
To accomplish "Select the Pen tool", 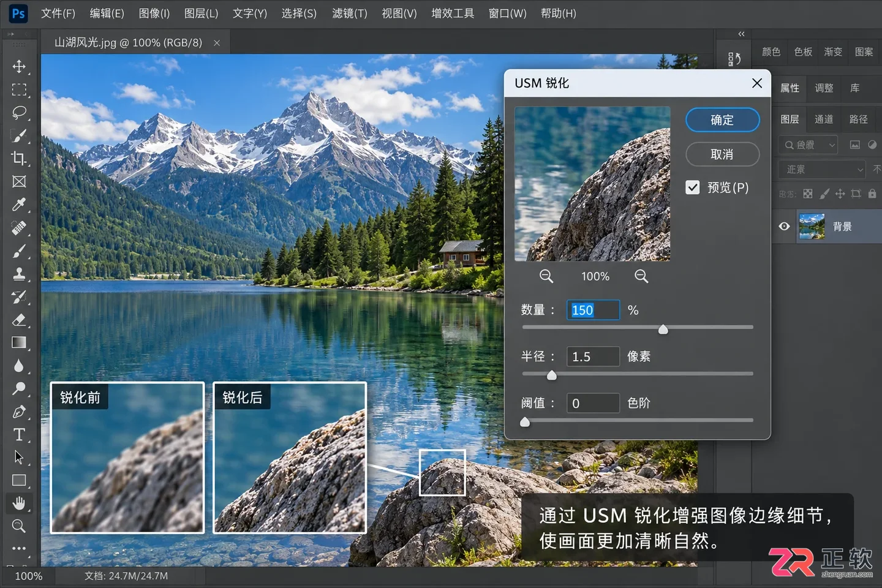I will (x=19, y=412).
